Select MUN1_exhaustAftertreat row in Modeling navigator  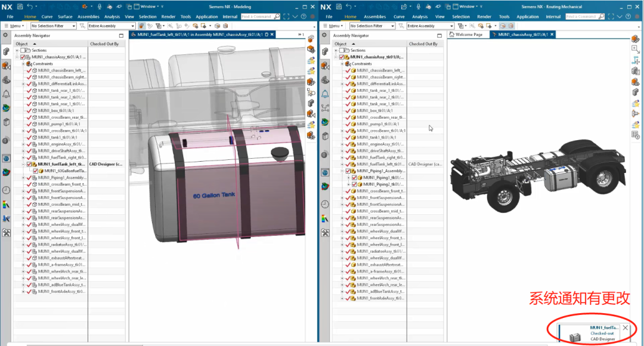61,258
